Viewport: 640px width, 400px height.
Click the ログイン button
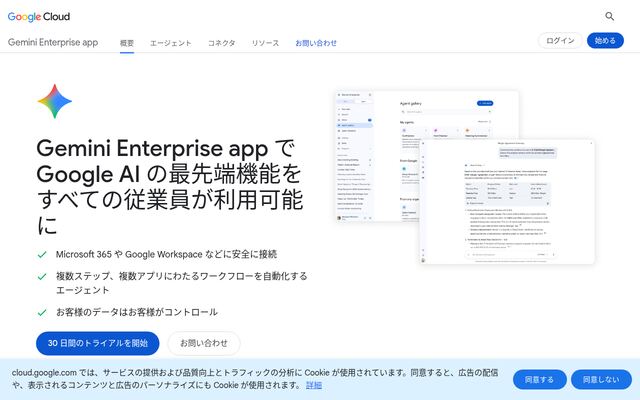coord(560,41)
